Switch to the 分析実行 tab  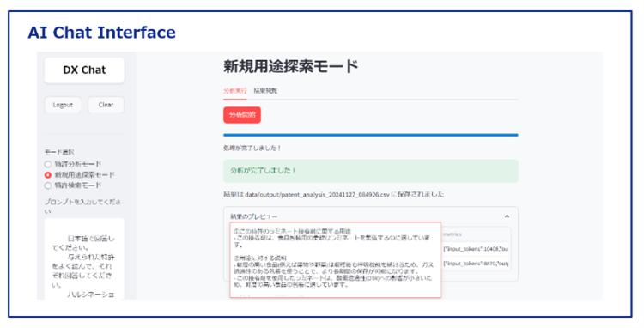[235, 91]
